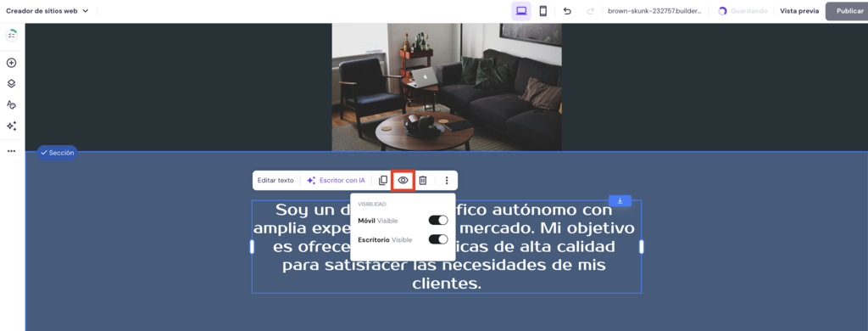Screen dimensions: 868x331
Task: Switch to mobile phone view
Action: 543,11
